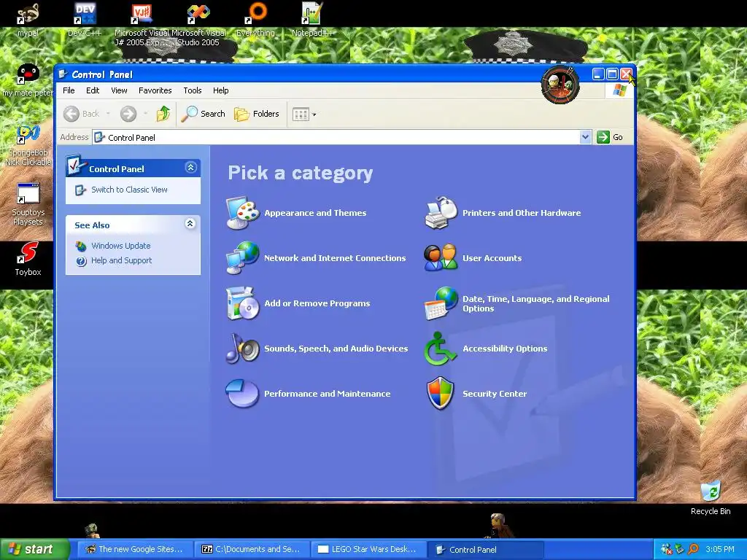Select the mypal desktop shortcut
747x560 pixels.
(28, 20)
